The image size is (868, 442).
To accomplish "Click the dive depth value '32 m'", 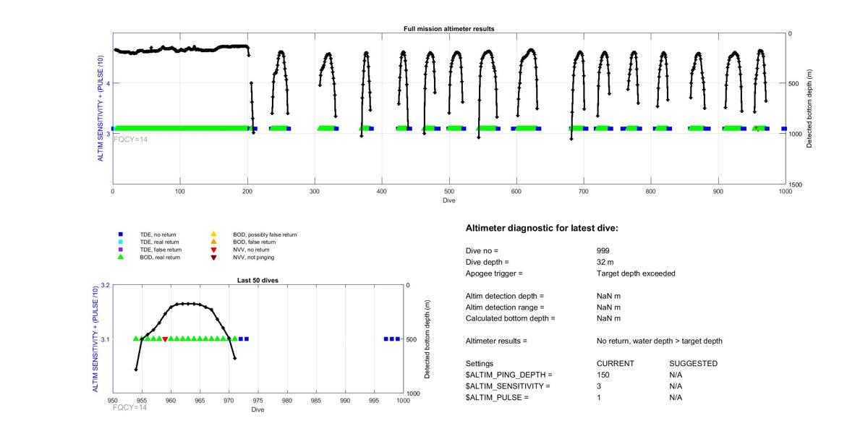I will pyautogui.click(x=605, y=262).
